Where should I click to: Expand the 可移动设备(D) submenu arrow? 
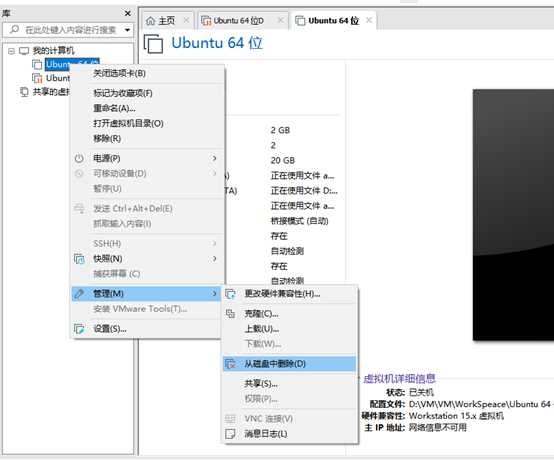click(214, 173)
